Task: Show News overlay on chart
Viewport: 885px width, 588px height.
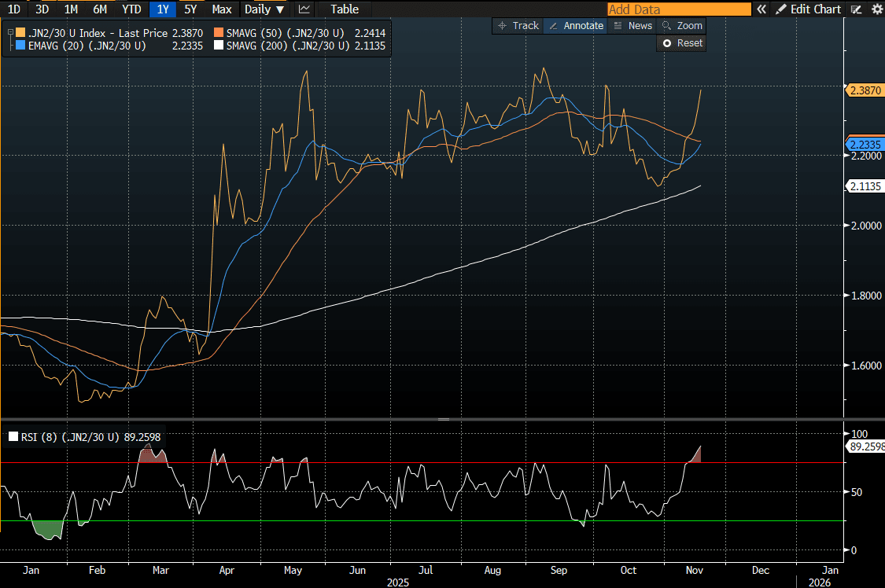Action: point(632,26)
